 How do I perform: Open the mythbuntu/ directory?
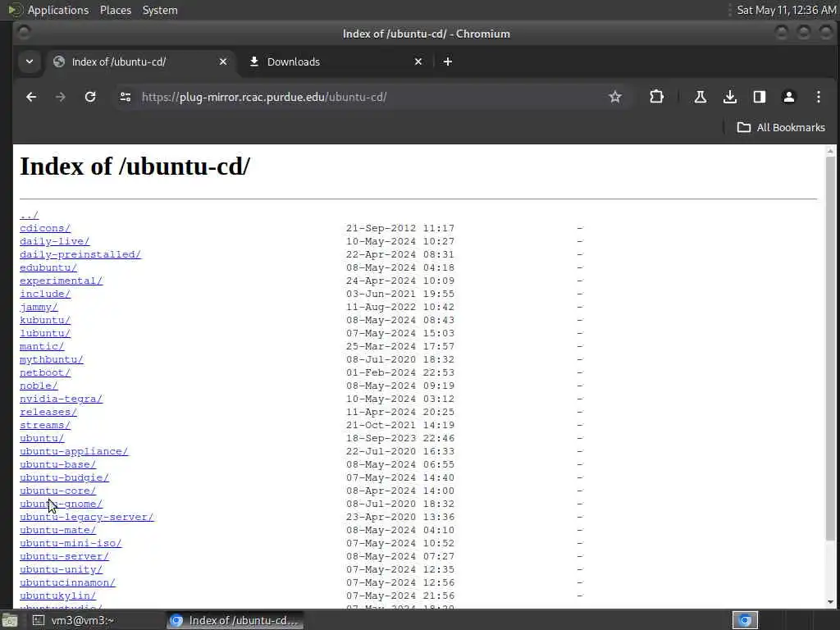pyautogui.click(x=52, y=359)
